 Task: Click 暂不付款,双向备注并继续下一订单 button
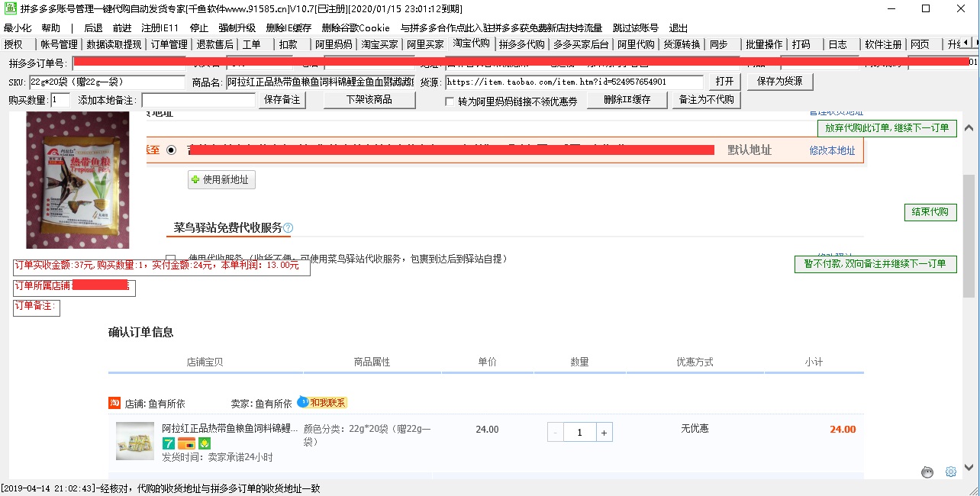click(875, 264)
